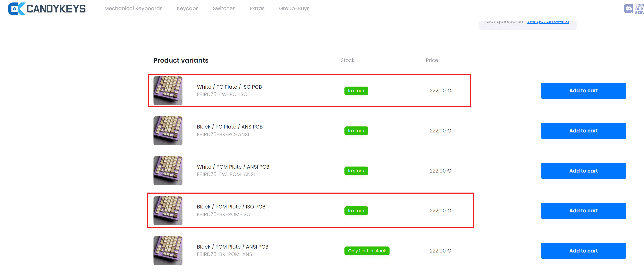The height and width of the screenshot is (275, 644).
Task: Click SKU text FBIRD75-BK-POM-ISO
Action: pyautogui.click(x=223, y=214)
